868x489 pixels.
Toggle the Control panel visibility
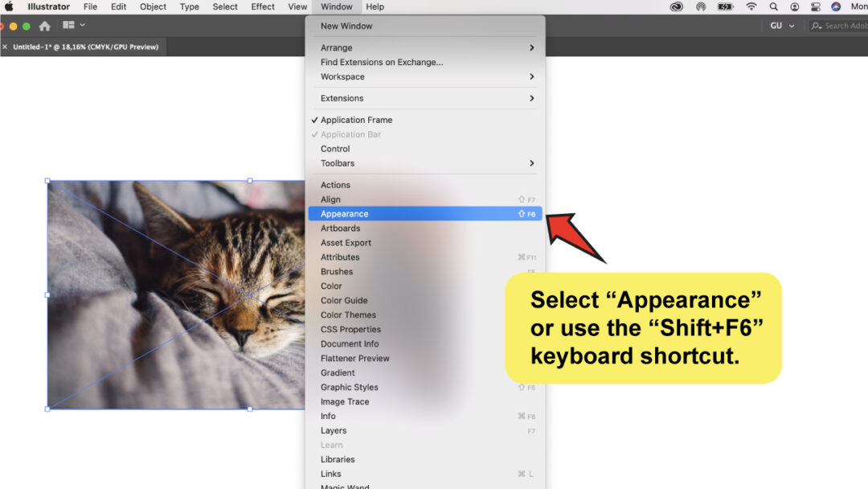335,148
